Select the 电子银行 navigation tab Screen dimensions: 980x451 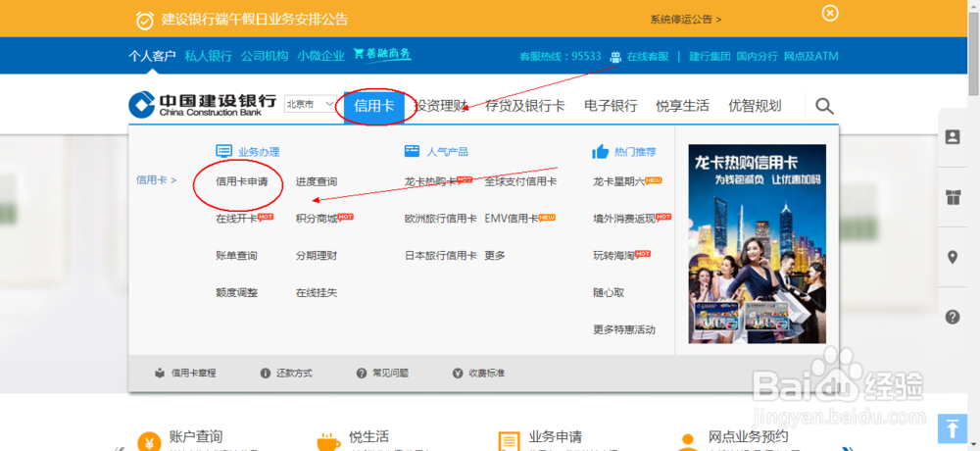611,106
